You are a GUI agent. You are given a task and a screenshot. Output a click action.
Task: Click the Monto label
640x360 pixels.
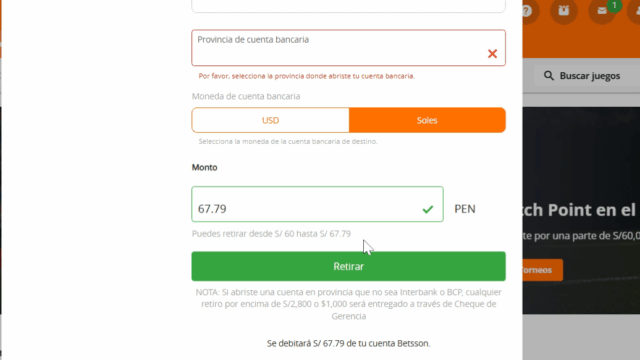click(x=204, y=167)
